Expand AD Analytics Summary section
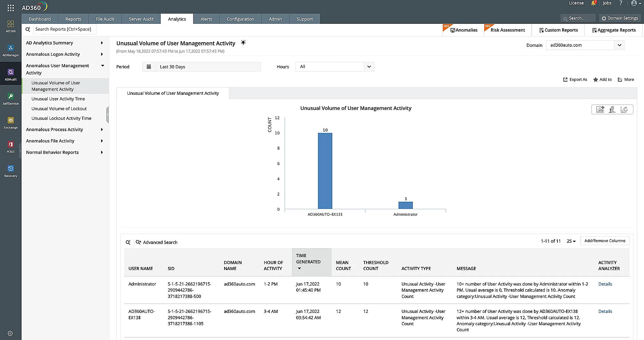This screenshot has height=340, width=644. (102, 43)
